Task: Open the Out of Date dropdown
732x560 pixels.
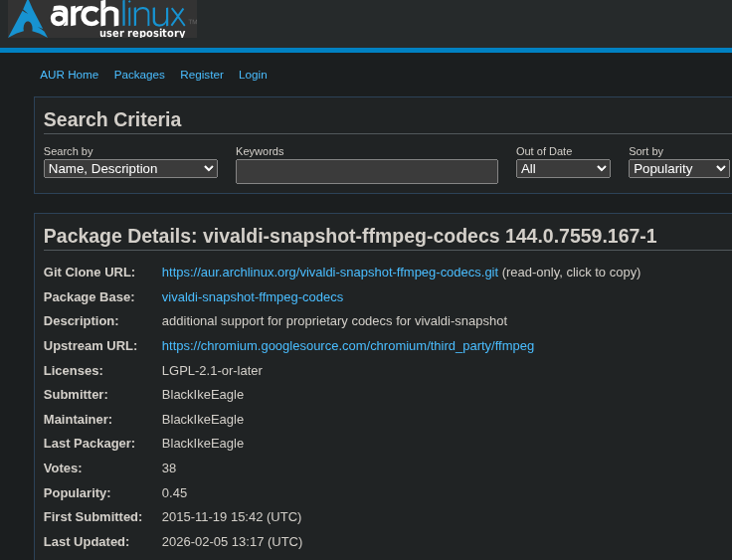Action: point(562,169)
